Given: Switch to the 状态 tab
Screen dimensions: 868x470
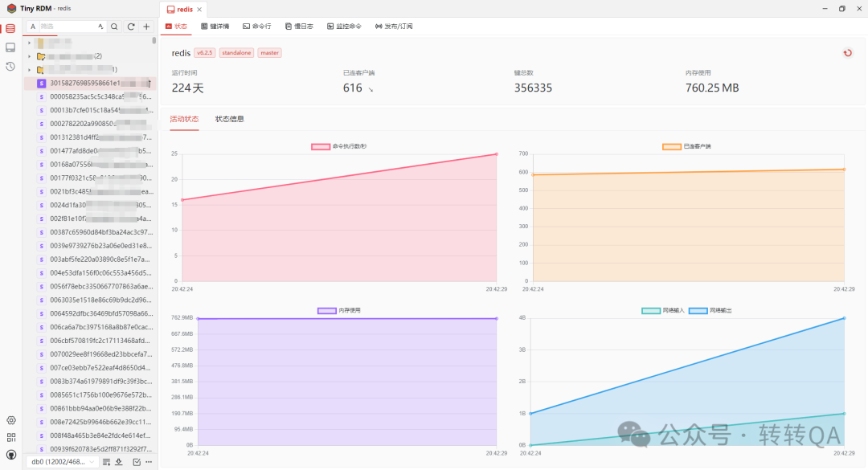Looking at the screenshot, I should (176, 27).
